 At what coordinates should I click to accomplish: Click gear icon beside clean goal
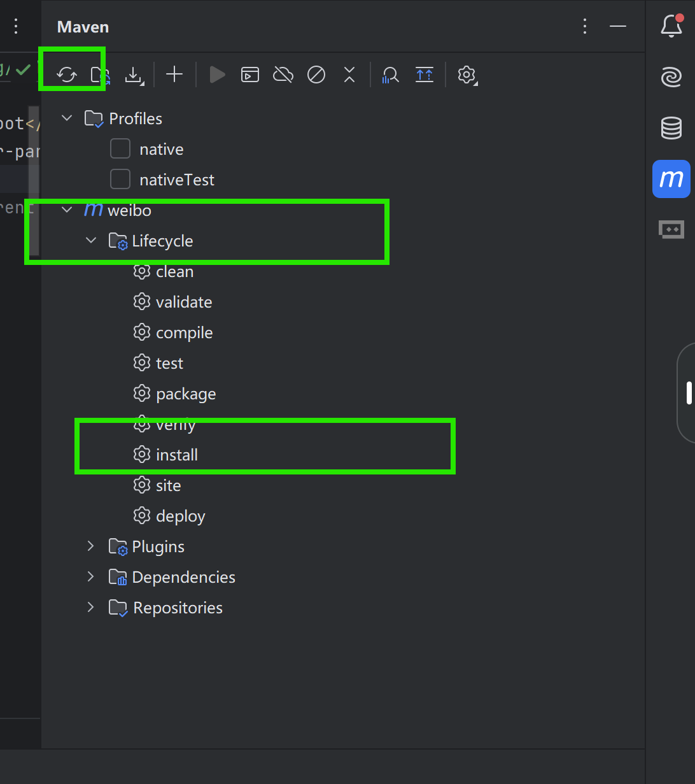point(141,271)
